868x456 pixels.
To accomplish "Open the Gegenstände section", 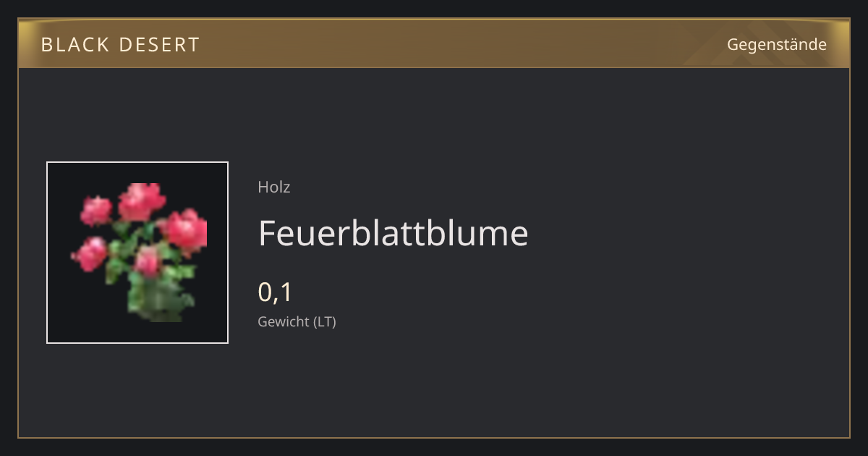I will point(777,45).
